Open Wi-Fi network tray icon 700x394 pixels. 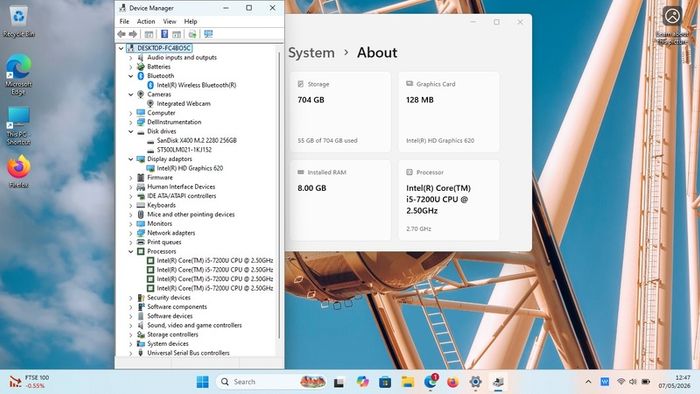[621, 382]
